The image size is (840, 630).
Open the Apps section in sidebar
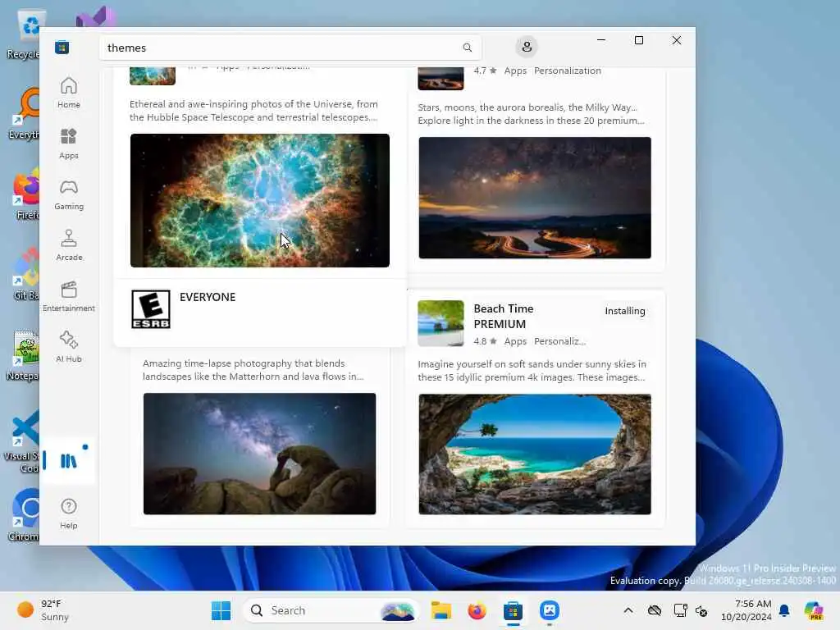pos(69,144)
